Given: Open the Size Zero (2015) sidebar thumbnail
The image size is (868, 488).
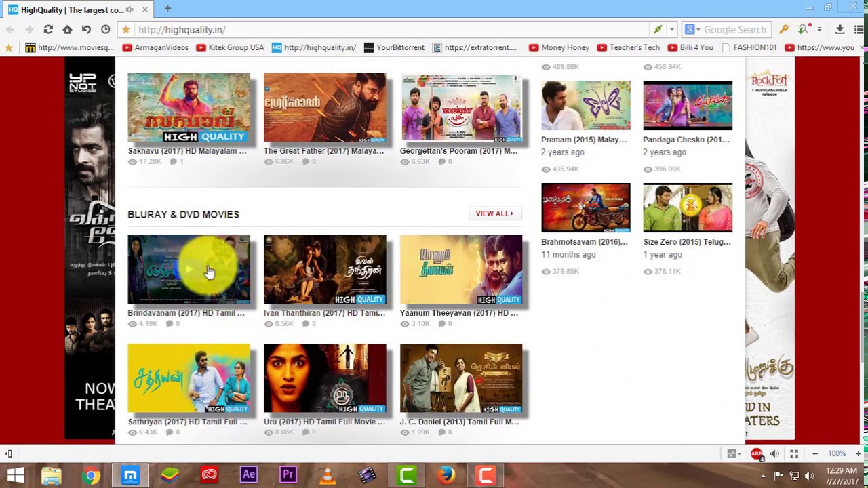Looking at the screenshot, I should (x=688, y=207).
